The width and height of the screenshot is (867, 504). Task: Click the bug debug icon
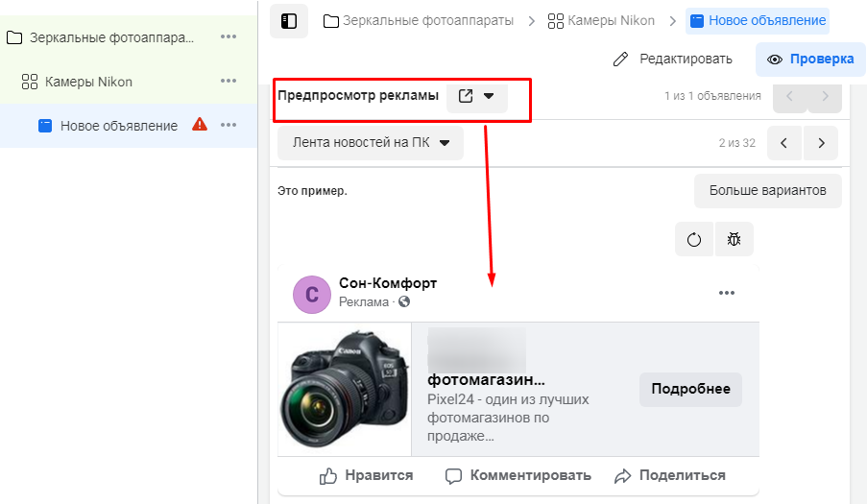pos(734,239)
